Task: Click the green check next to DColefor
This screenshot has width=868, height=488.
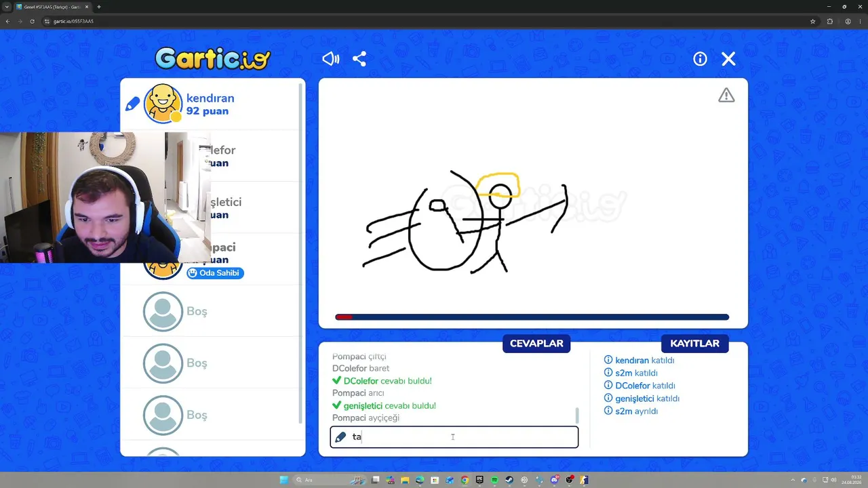Action: pos(336,381)
